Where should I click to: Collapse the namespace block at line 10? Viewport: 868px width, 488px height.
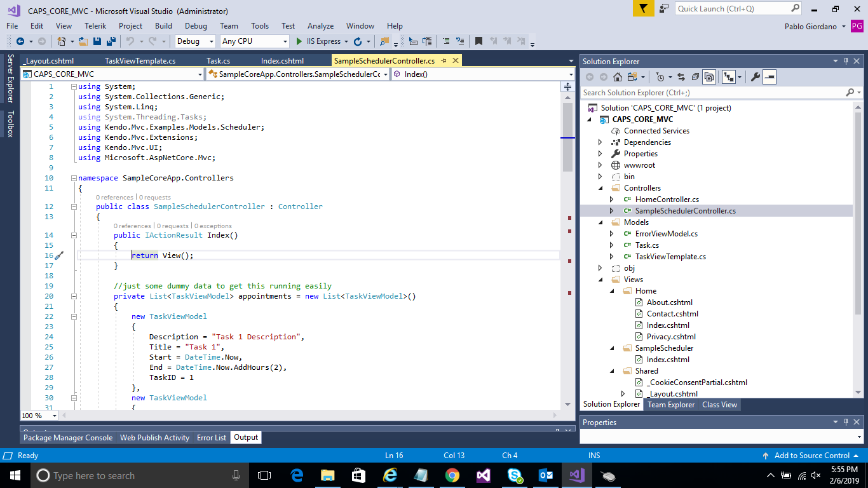tap(74, 178)
